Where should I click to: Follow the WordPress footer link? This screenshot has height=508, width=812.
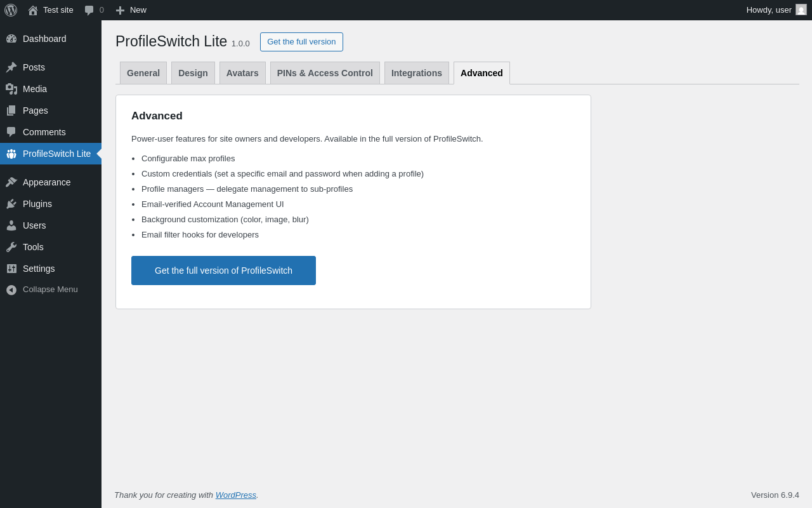[x=236, y=495]
